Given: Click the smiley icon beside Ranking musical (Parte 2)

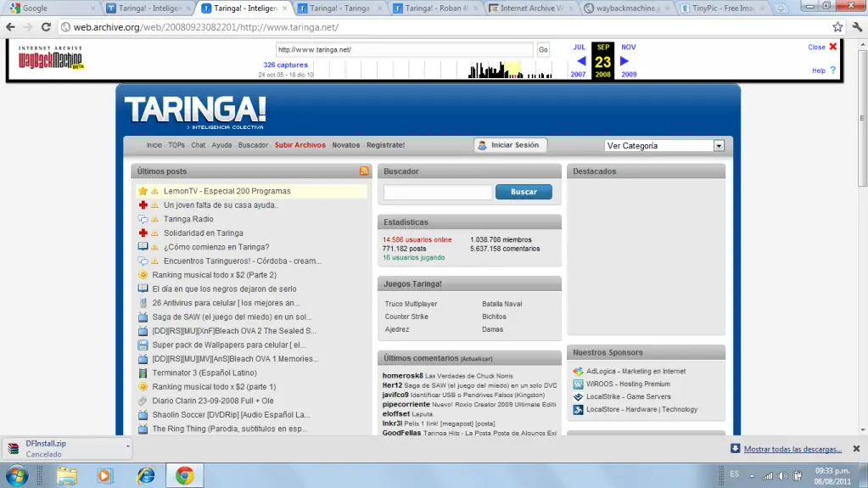Looking at the screenshot, I should [x=143, y=275].
